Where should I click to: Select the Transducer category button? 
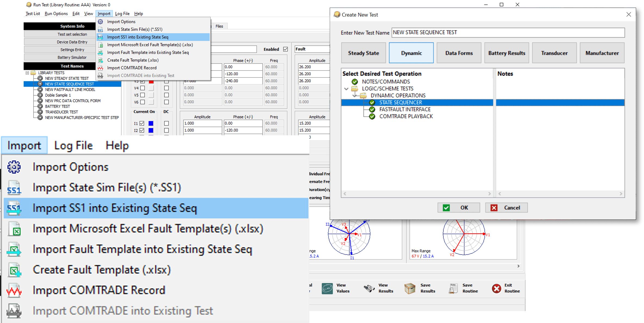[x=554, y=53]
